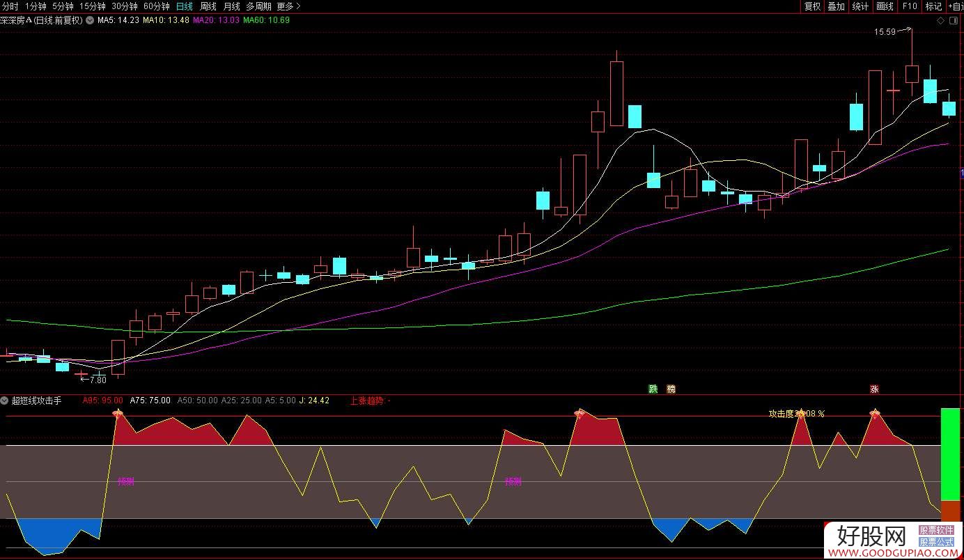Select the 60分钟 period tab

point(157,6)
